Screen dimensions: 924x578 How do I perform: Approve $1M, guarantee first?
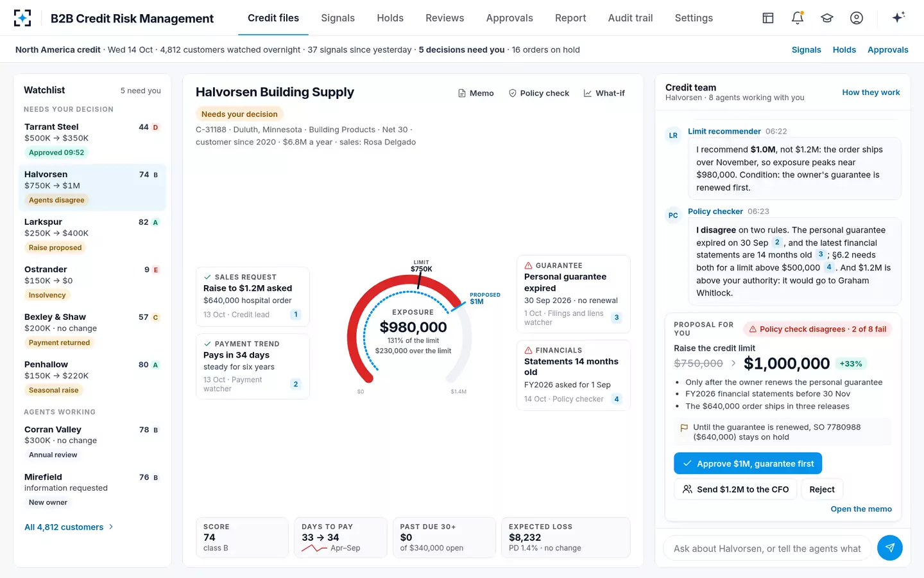(x=748, y=464)
